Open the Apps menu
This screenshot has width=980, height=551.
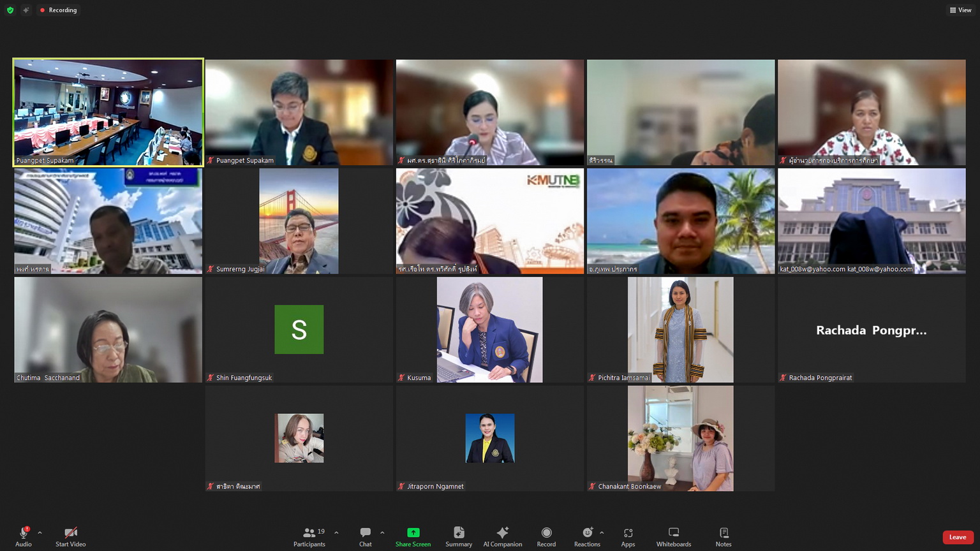[628, 536]
